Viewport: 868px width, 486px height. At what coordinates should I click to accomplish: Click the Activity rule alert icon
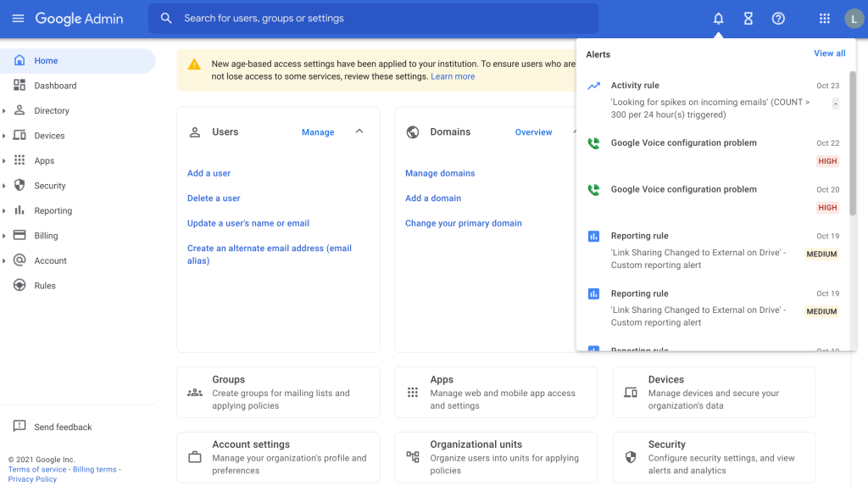pos(594,86)
